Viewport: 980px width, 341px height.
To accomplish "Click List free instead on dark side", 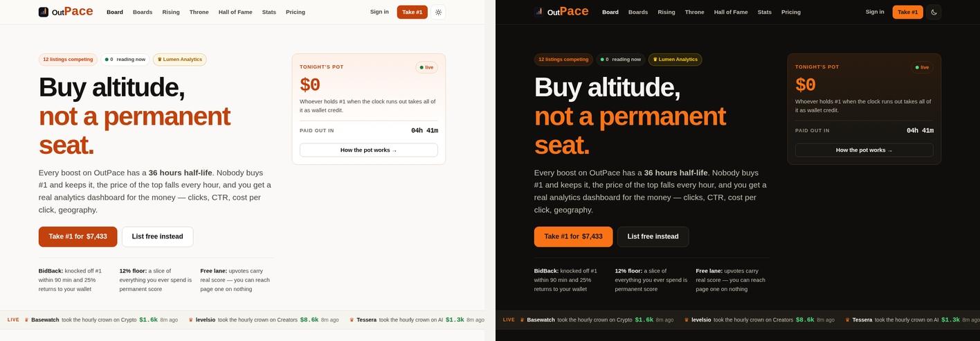I will [x=653, y=236].
